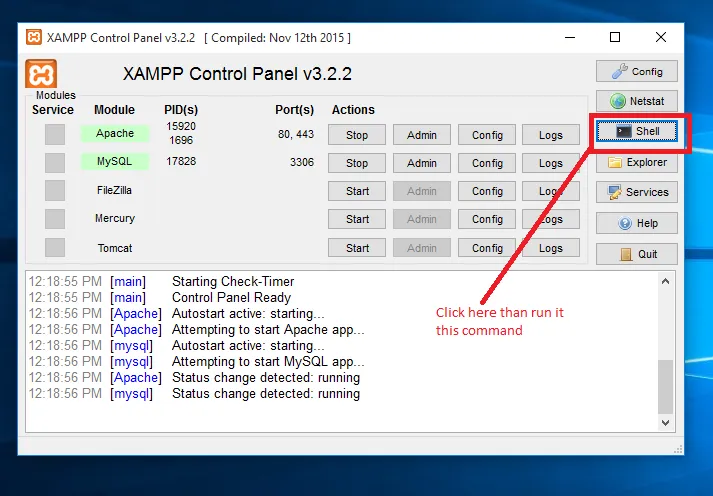Select the MySQL module label
Screen dimensions: 713x496
(115, 161)
